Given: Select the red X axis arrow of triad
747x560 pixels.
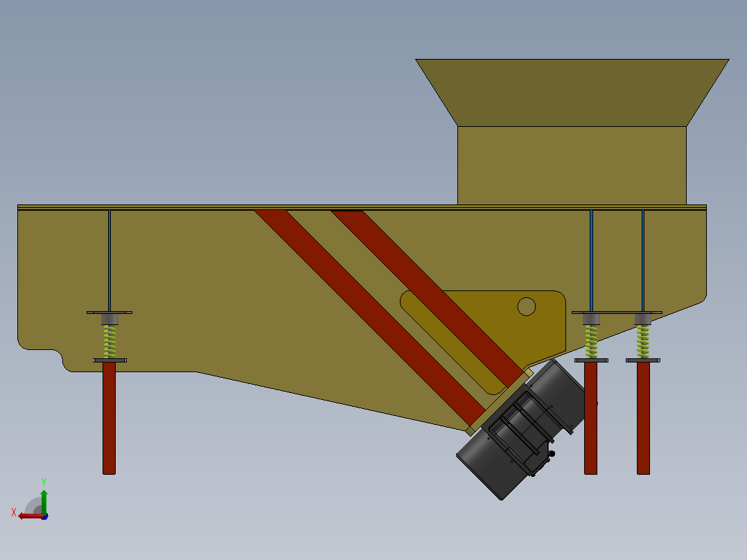Looking at the screenshot, I should pos(31,516).
